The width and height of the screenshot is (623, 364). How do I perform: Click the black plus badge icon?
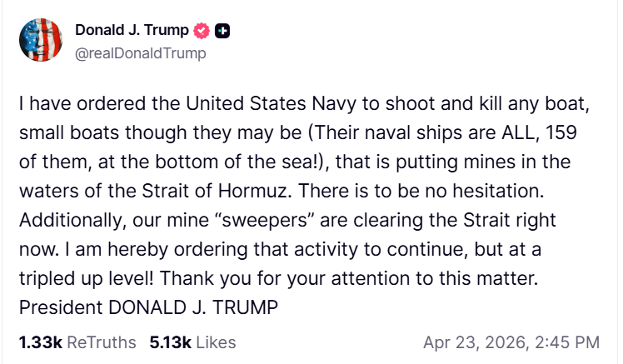222,31
